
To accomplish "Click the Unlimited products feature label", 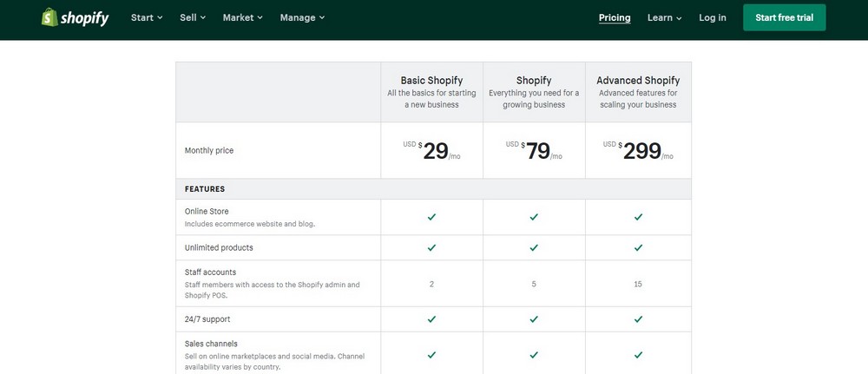I will [x=219, y=248].
